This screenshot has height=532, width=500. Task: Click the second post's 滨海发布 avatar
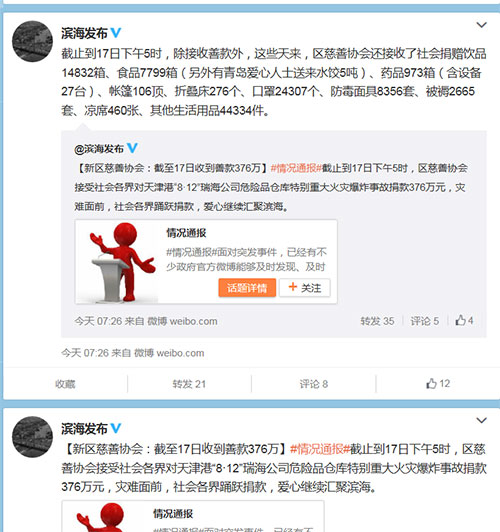point(33,437)
